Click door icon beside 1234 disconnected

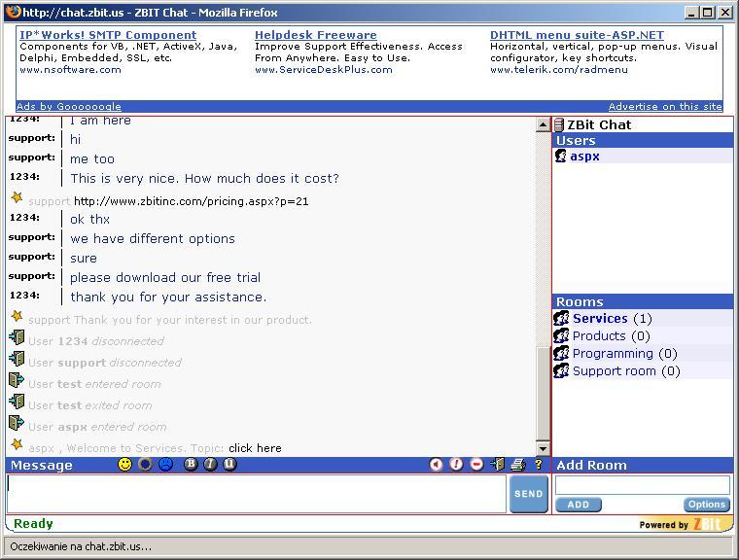17,337
